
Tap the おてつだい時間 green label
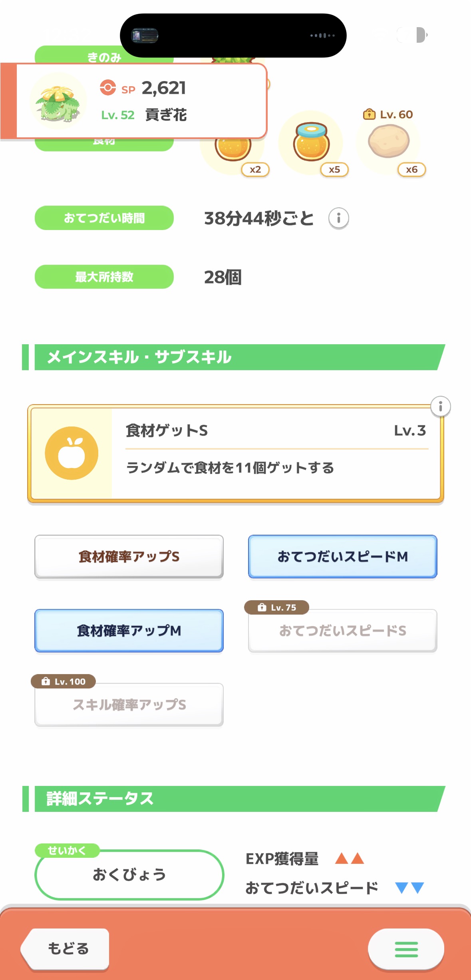[104, 218]
